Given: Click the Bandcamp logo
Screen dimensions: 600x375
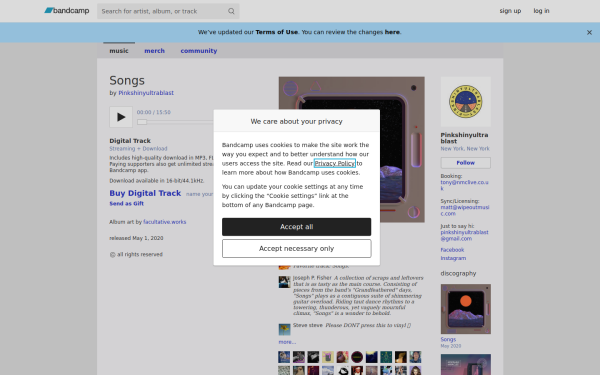Looking at the screenshot, I should [67, 11].
